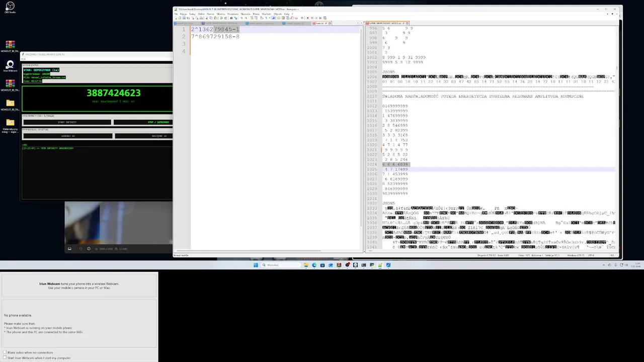Open the Widok menu in Notepad++
The image size is (644, 362).
pyautogui.click(x=200, y=14)
